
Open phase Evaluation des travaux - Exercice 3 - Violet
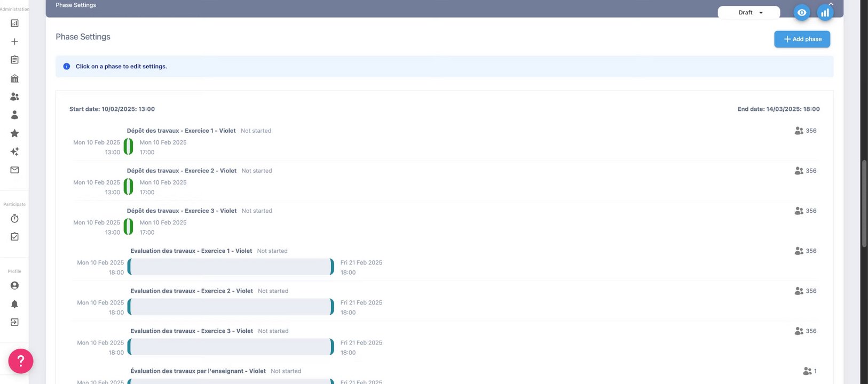pyautogui.click(x=192, y=331)
